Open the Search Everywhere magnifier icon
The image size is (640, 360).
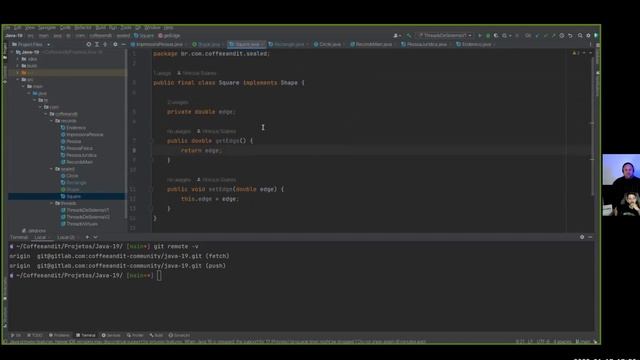point(580,36)
